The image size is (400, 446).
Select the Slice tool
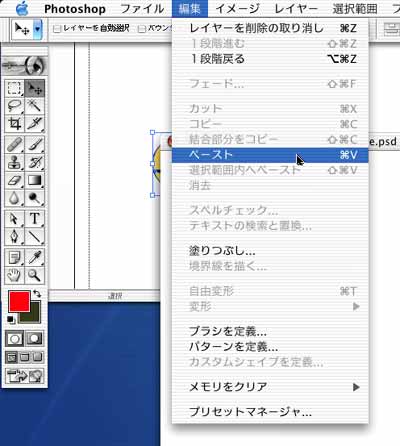click(x=34, y=124)
